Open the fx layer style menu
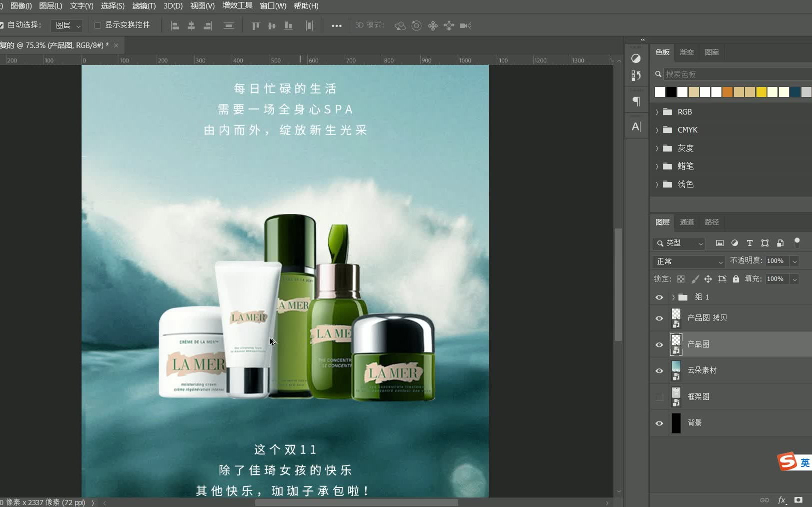This screenshot has height=507, width=812. [x=782, y=500]
